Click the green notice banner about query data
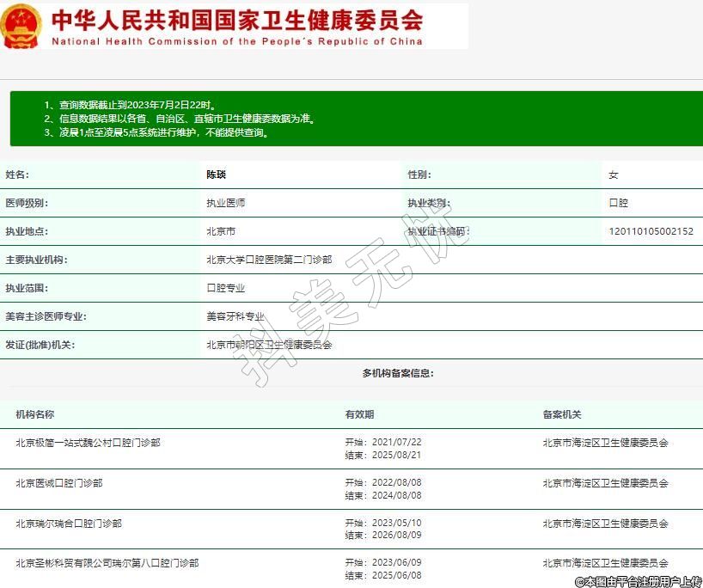This screenshot has height=588, width=703. [x=351, y=119]
